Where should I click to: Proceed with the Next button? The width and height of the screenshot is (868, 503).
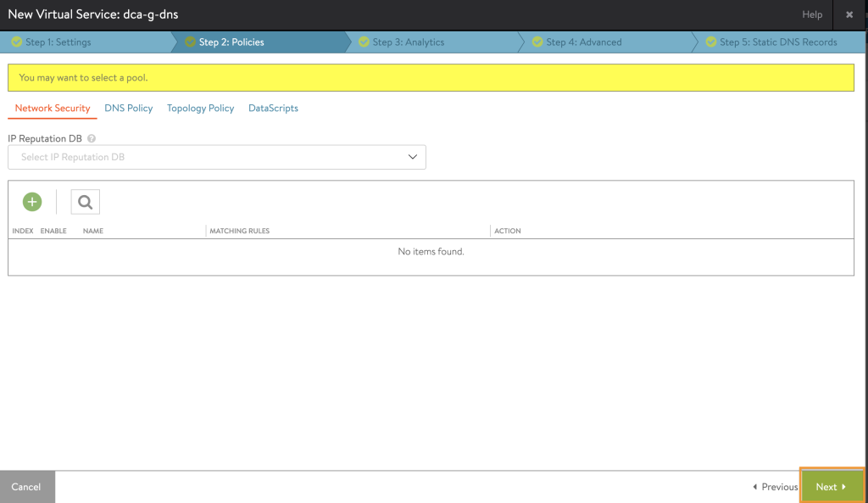point(832,487)
